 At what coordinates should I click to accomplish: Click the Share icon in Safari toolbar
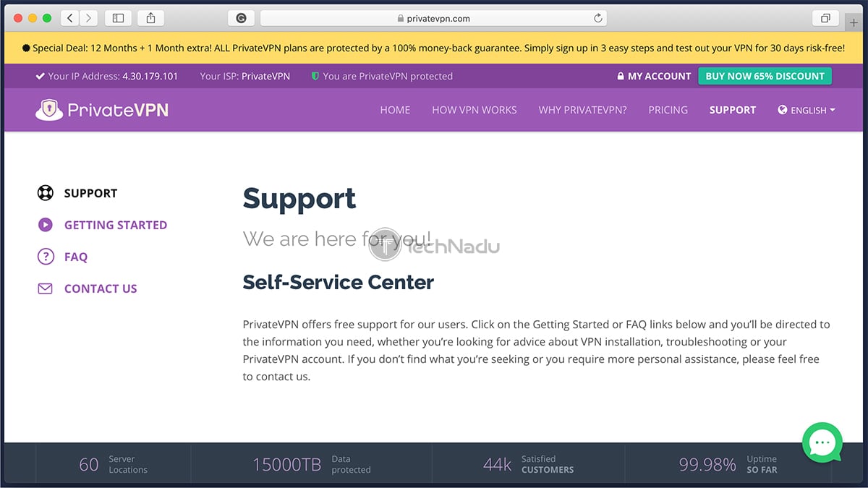pyautogui.click(x=150, y=17)
